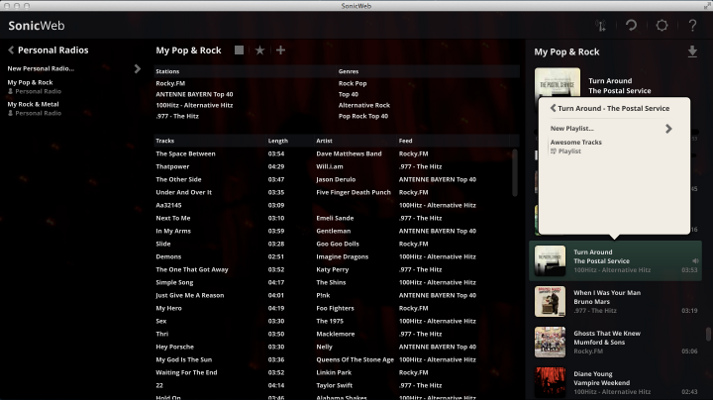Open settings with the gear icon
The width and height of the screenshot is (713, 400).
[661, 25]
